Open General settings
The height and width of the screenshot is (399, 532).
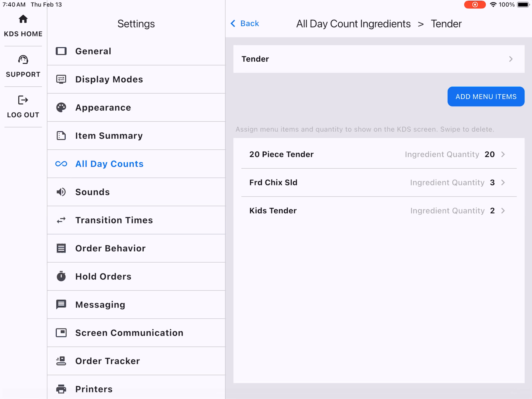point(136,51)
